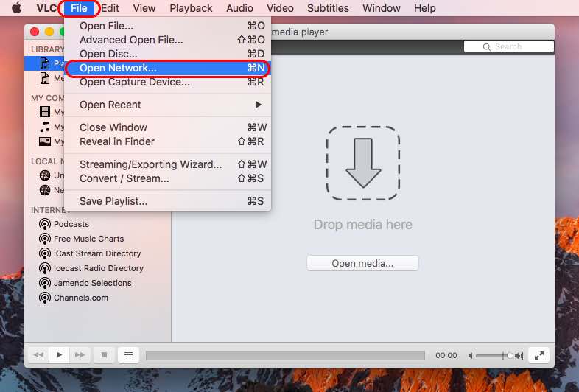Click the Network streams globe icon

pyautogui.click(x=45, y=190)
